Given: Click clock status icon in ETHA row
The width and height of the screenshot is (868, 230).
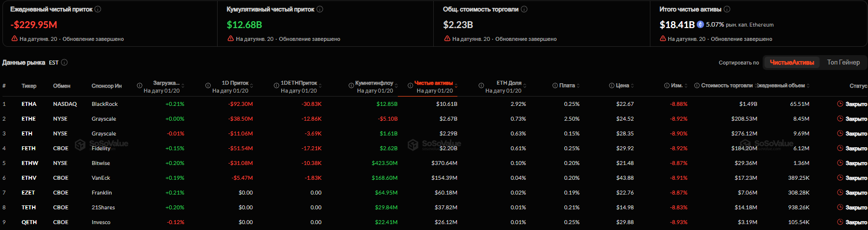Looking at the screenshot, I should click(840, 104).
